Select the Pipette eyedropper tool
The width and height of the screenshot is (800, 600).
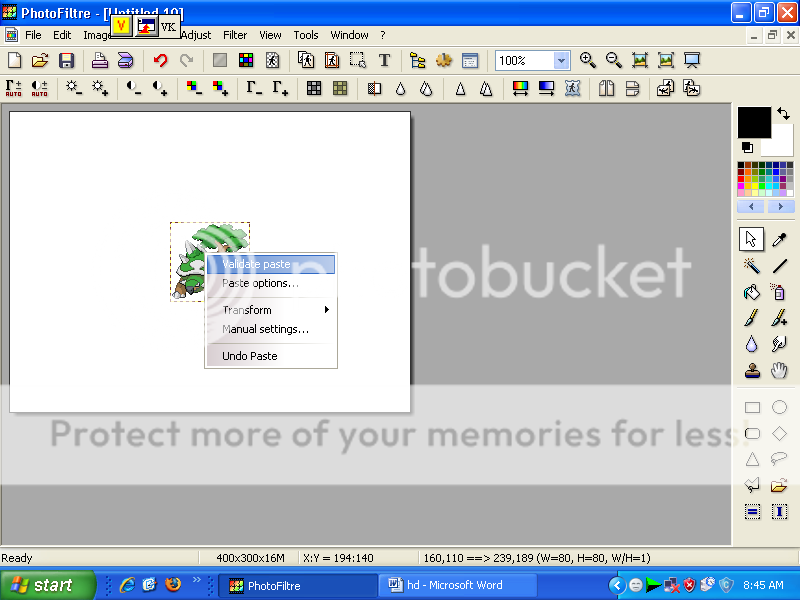pos(779,239)
